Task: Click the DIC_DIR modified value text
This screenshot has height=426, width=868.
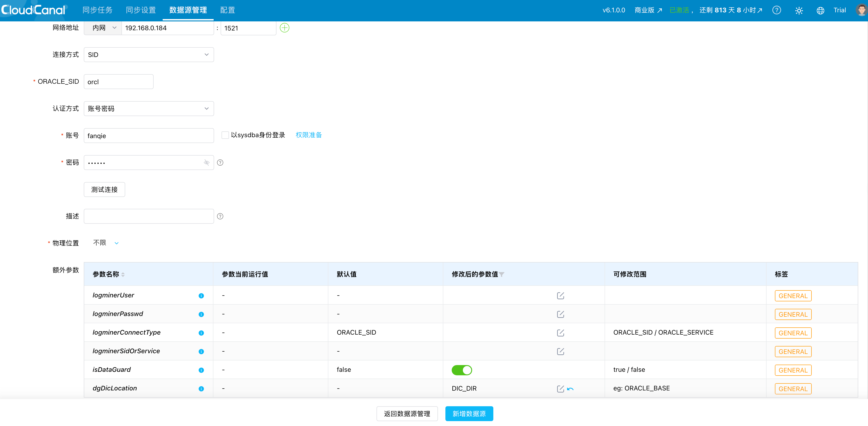Action: (464, 388)
